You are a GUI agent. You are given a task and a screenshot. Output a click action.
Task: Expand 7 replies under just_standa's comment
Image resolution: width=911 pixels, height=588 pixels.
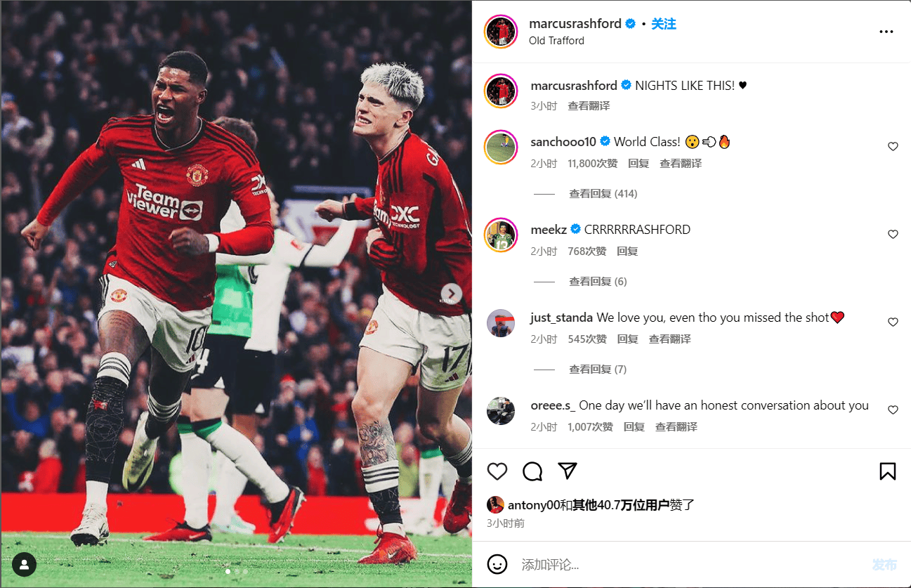598,370
